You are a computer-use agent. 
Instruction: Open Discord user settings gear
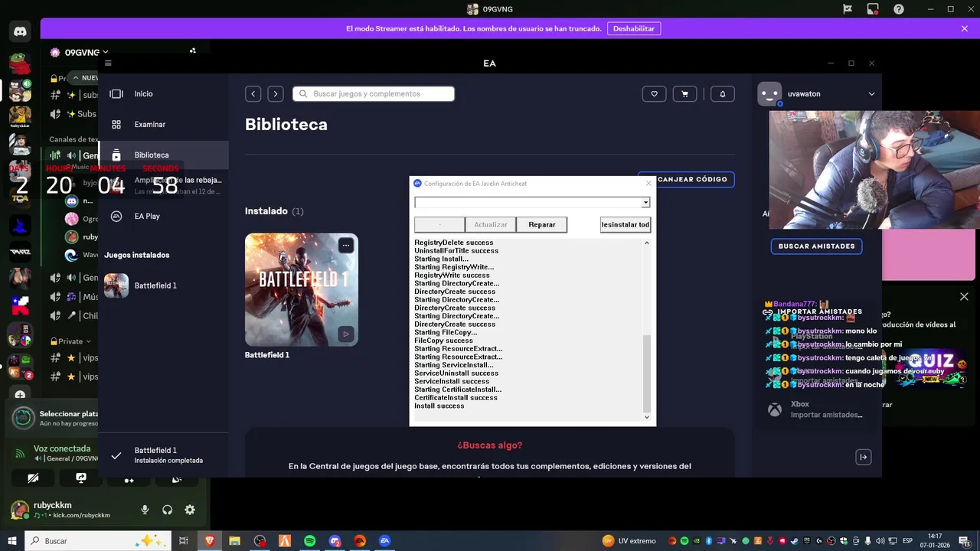coord(190,510)
